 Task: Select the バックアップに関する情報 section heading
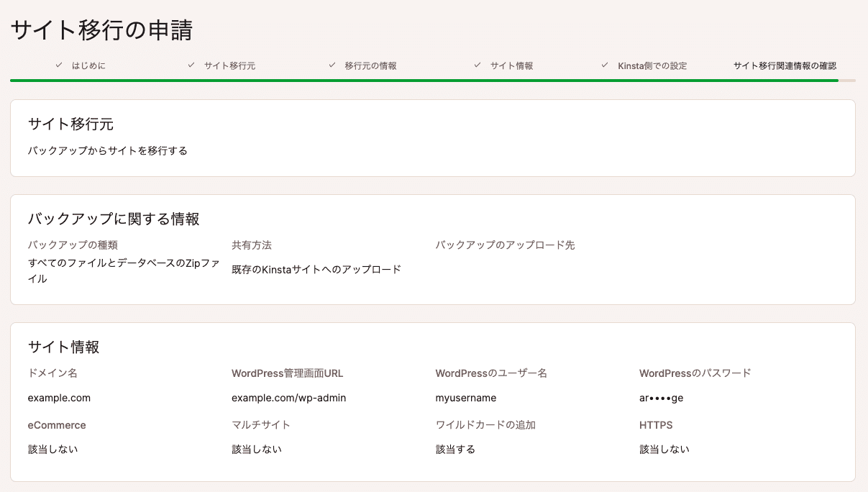pyautogui.click(x=114, y=219)
